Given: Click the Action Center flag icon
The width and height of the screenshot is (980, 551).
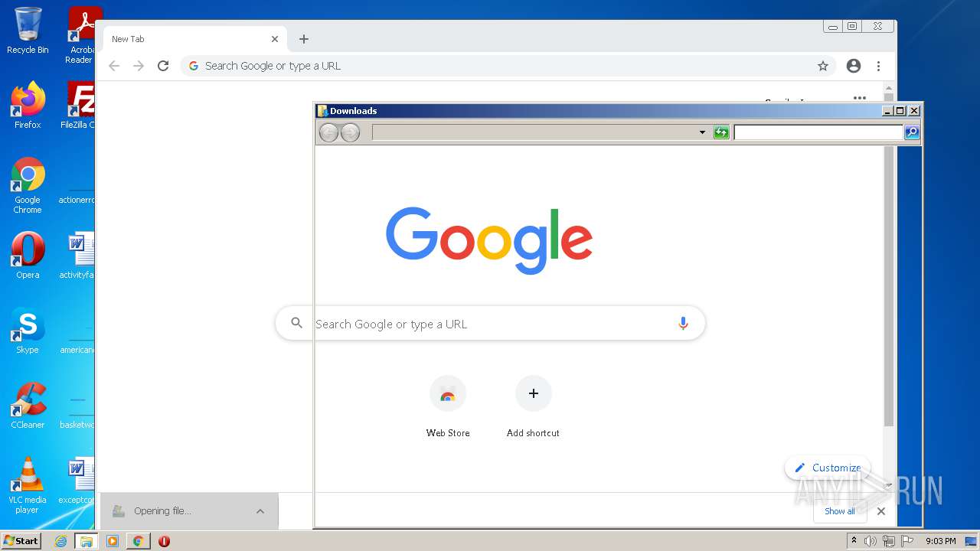Looking at the screenshot, I should tap(907, 541).
